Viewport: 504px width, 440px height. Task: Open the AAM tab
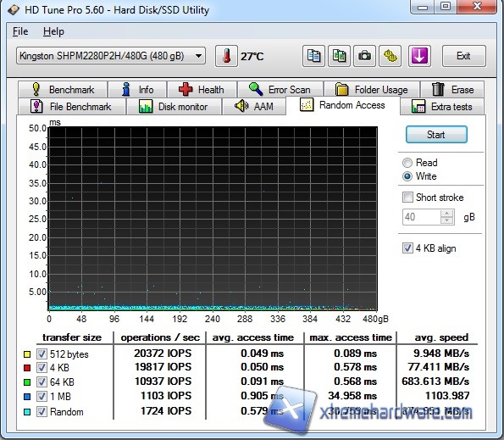tap(254, 107)
